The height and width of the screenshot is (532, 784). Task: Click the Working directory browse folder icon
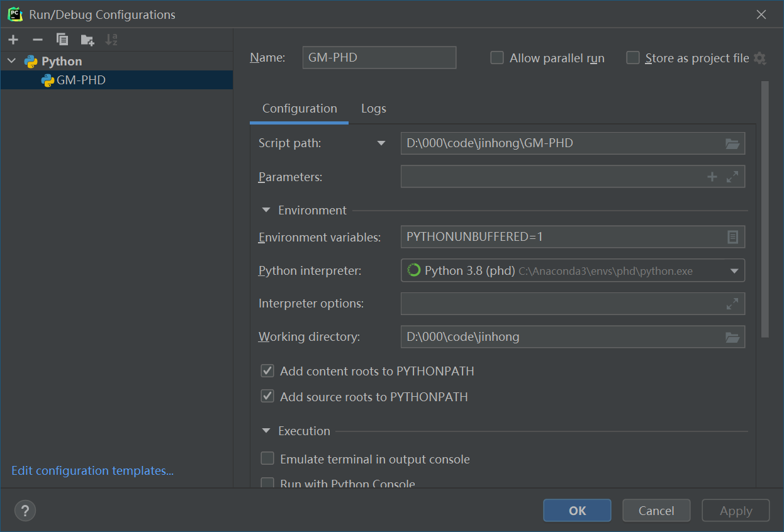click(x=732, y=337)
